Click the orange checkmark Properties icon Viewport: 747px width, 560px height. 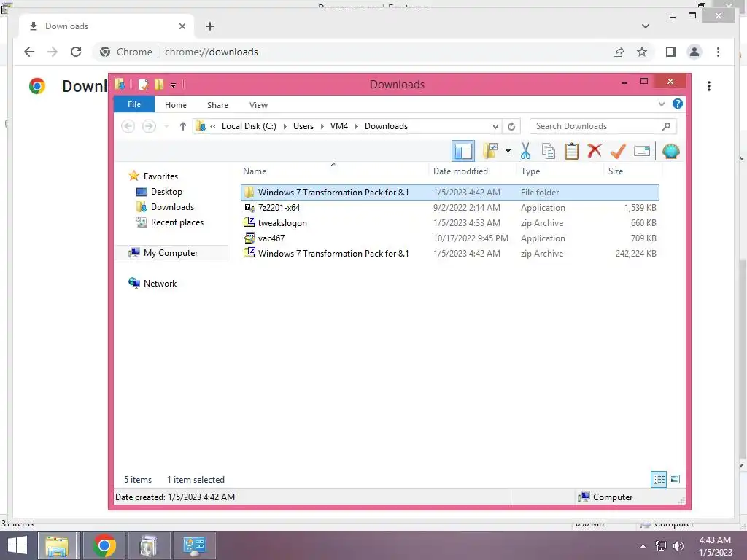(x=618, y=152)
